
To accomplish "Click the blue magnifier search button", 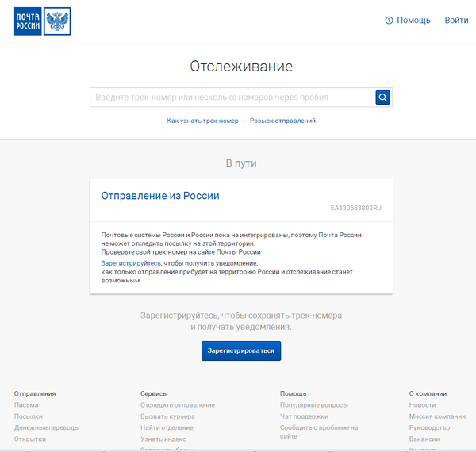I will click(x=382, y=98).
